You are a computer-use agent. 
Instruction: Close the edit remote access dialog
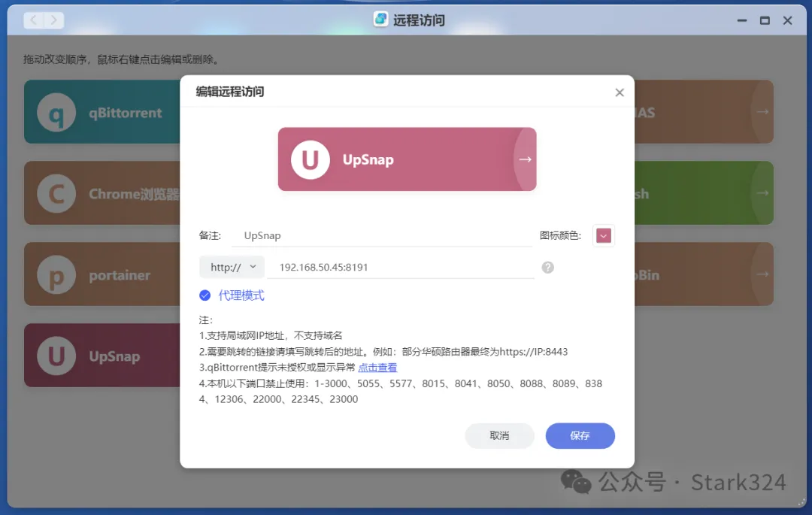click(x=620, y=92)
